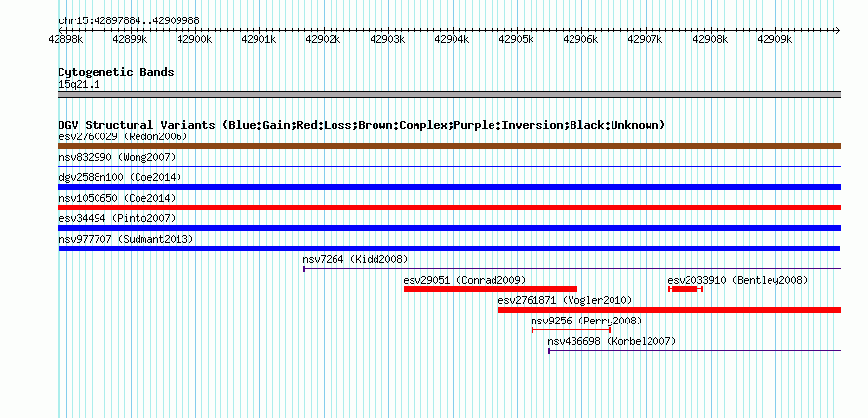Image resolution: width=868 pixels, height=418 pixels.
Task: Click the nsv436698 (Korbel2007) label
Action: 612,341
